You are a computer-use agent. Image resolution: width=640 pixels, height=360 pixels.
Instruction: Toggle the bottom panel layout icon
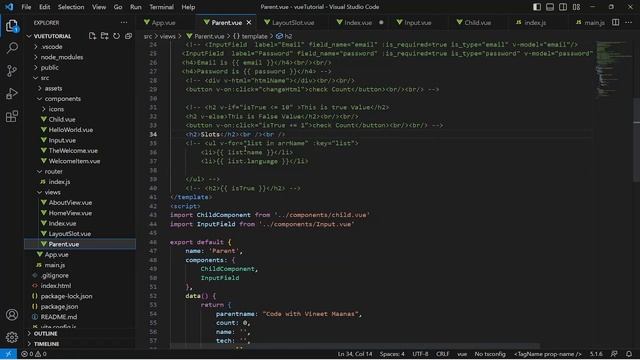(550, 7)
